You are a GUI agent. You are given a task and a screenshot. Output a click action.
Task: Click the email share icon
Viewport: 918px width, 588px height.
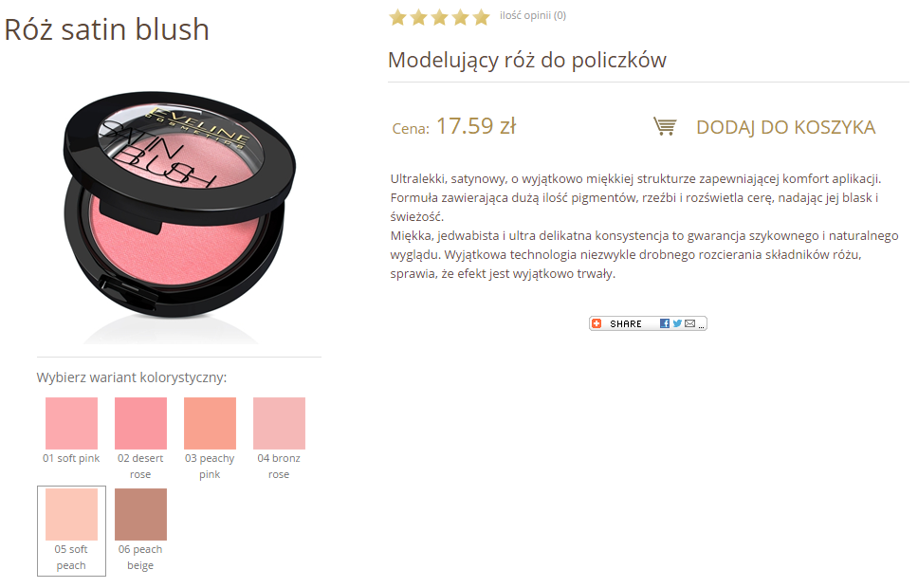pos(689,323)
